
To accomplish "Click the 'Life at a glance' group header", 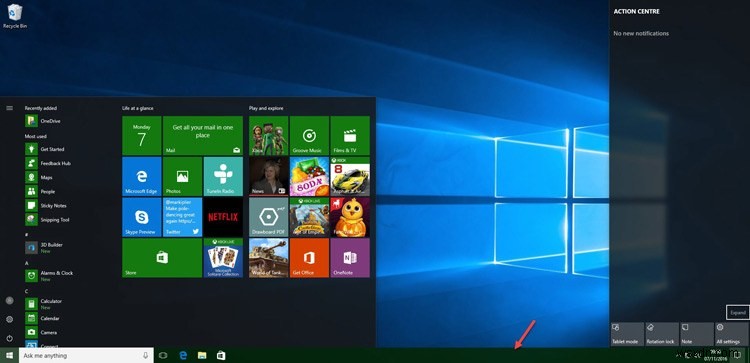I will 138,108.
